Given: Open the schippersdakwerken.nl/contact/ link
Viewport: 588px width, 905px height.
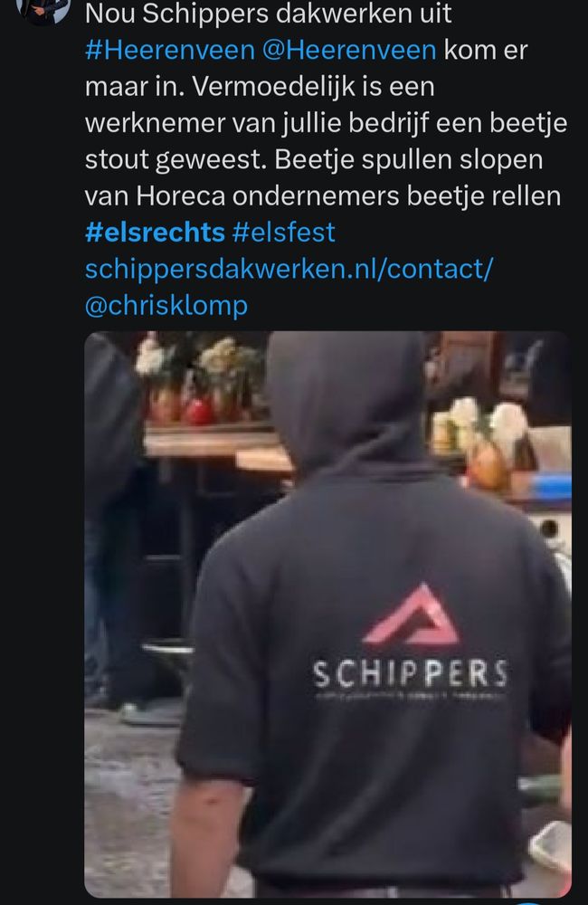Looking at the screenshot, I should [289, 269].
